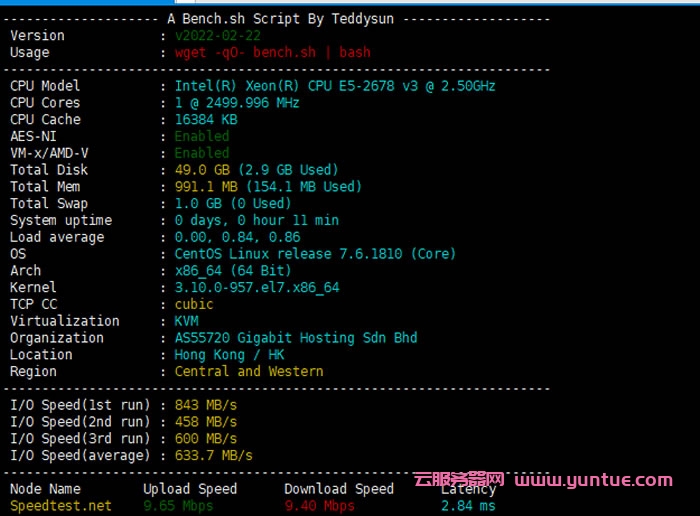
Task: Click the green Enabled status beside AES-NI
Action: tap(202, 136)
